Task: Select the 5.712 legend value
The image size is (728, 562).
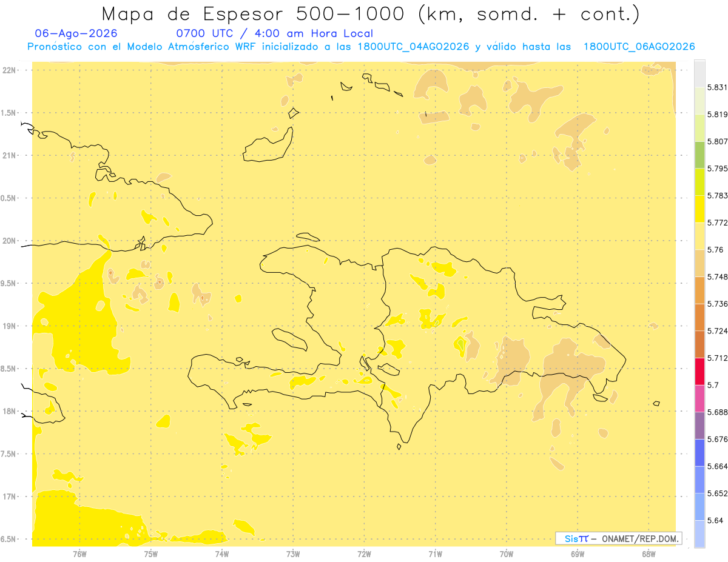Action: point(717,358)
